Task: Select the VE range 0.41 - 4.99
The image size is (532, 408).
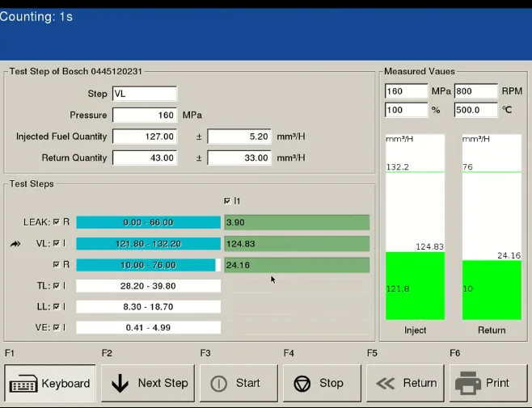Action: [148, 328]
